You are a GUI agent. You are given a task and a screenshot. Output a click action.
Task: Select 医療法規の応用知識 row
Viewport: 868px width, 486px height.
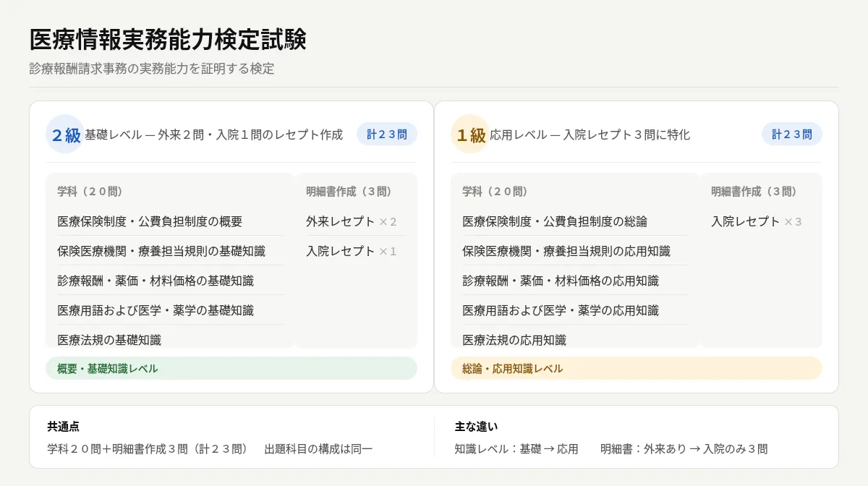[x=575, y=339]
